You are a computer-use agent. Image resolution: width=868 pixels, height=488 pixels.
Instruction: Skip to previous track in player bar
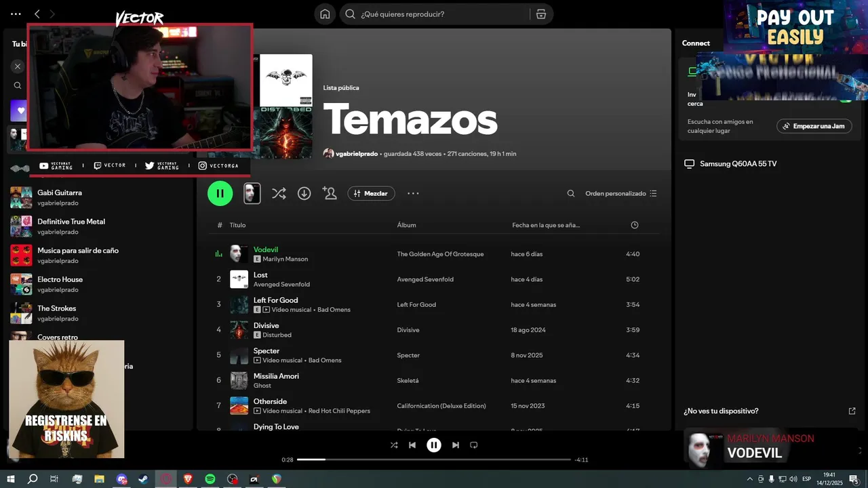pos(412,445)
